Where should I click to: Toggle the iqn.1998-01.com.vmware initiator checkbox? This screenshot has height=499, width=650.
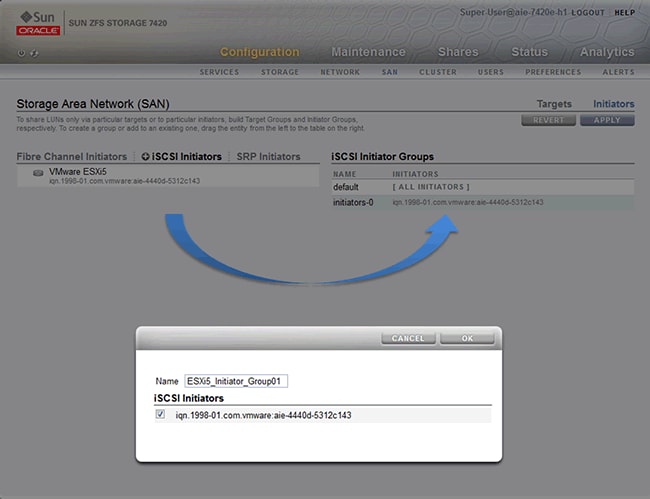(x=160, y=414)
